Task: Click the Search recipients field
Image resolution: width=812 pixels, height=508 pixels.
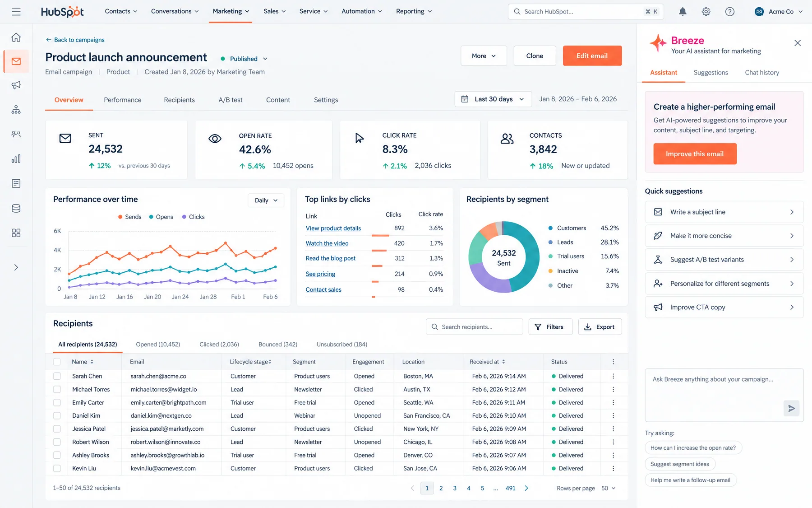Action: 474,327
